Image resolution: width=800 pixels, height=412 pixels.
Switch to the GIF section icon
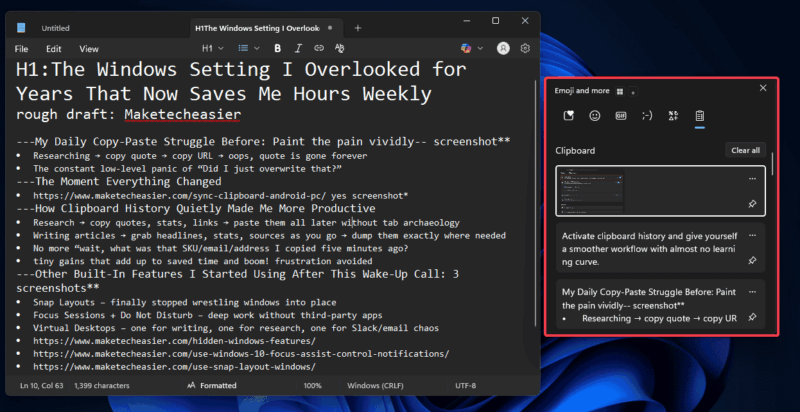[x=620, y=116]
